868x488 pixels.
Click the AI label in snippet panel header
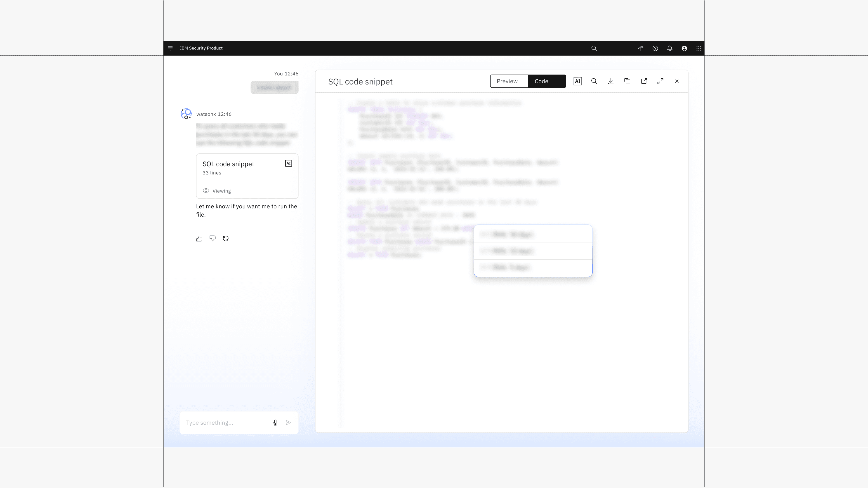578,81
